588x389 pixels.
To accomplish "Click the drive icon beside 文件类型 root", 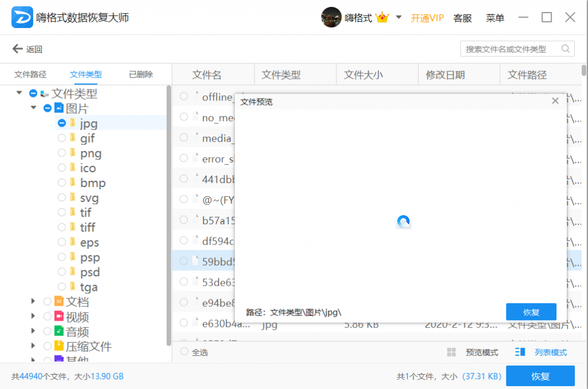I will click(45, 94).
